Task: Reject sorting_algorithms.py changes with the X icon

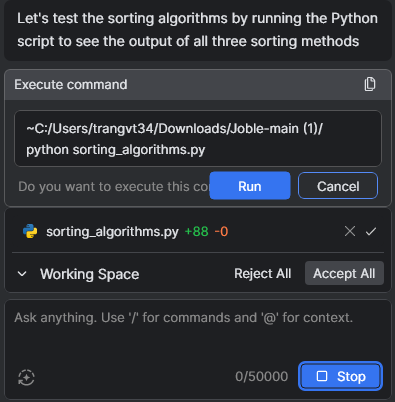Action: point(350,231)
